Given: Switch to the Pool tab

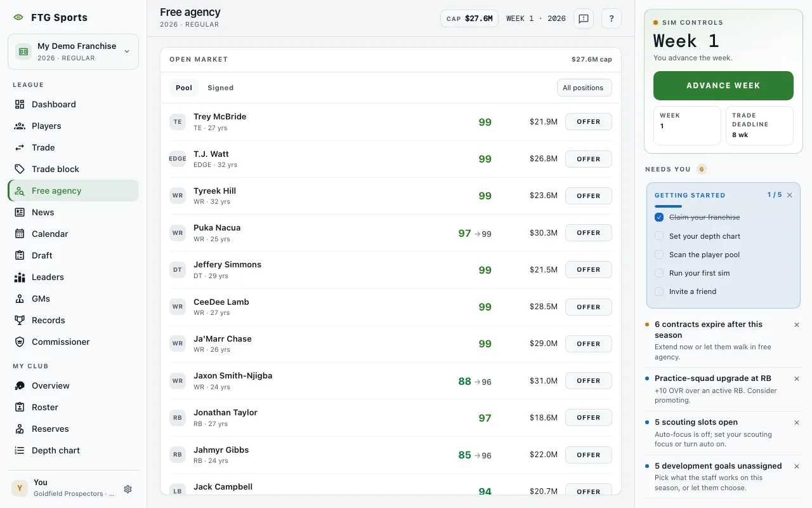Looking at the screenshot, I should pyautogui.click(x=184, y=88).
